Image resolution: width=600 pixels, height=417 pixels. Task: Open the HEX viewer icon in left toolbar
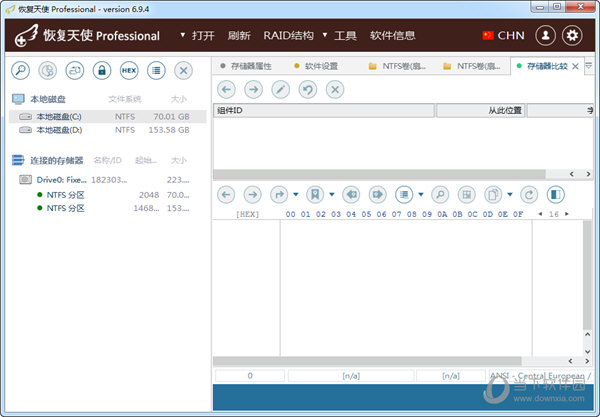coord(129,70)
